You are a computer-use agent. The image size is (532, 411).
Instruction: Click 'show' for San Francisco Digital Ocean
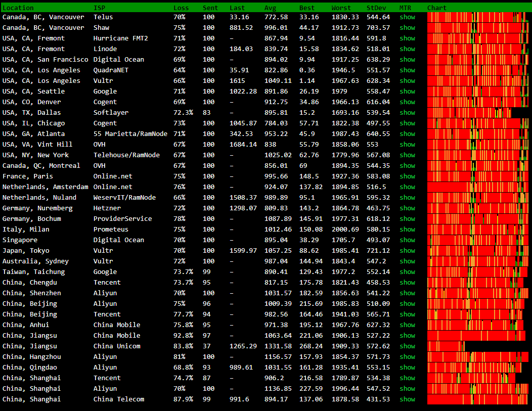407,59
